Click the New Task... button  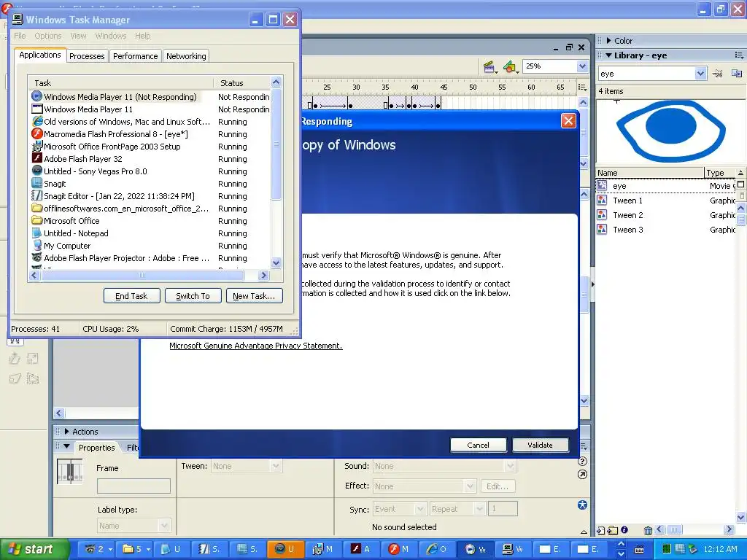point(254,296)
